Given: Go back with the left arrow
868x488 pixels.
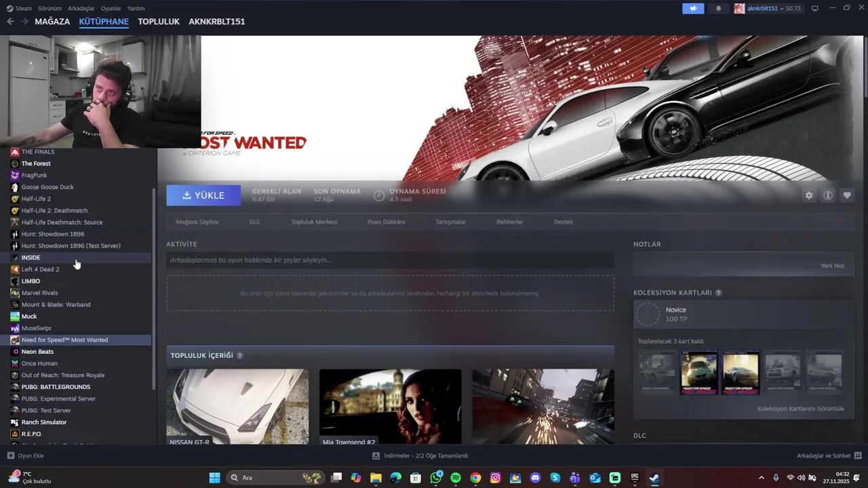Looking at the screenshot, I should click(10, 22).
